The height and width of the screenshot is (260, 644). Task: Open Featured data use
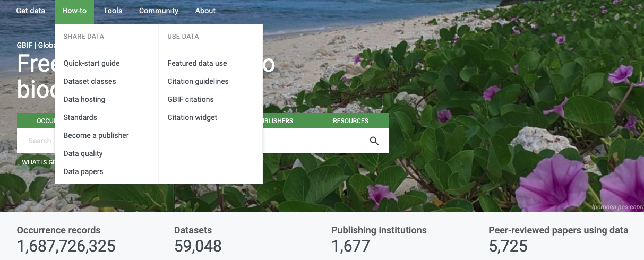(x=197, y=63)
